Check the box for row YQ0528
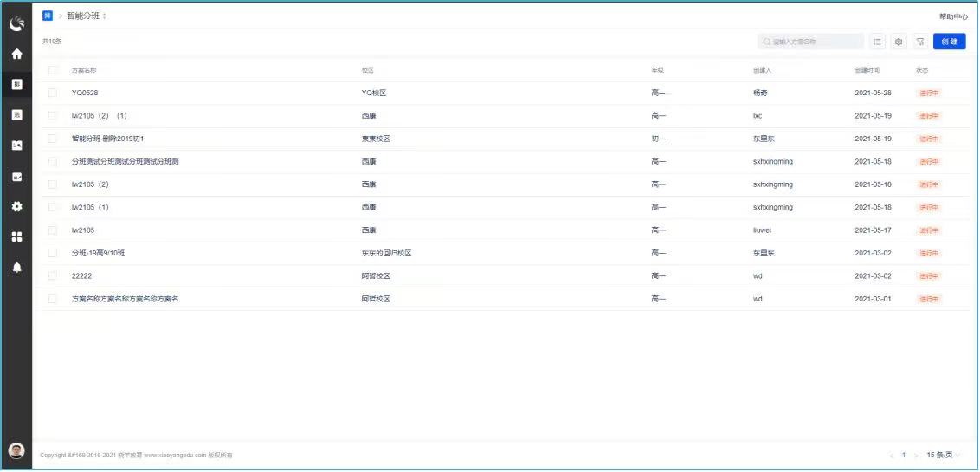 [53, 93]
